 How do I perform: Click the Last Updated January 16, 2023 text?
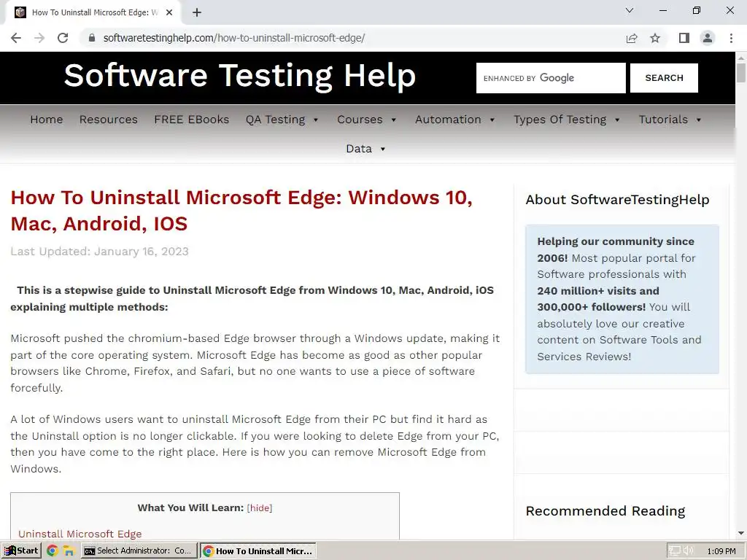point(99,252)
